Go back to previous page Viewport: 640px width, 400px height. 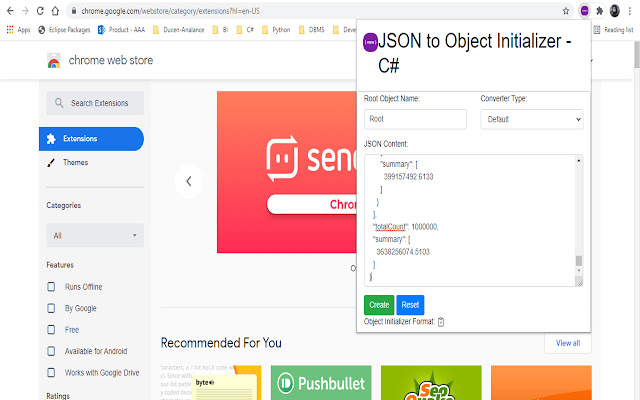click(10, 11)
